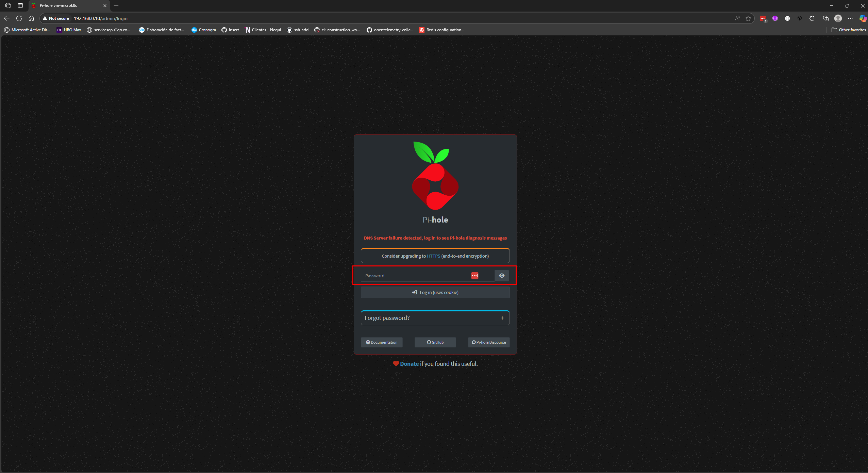The image size is (868, 473).
Task: Open the servicesqa.siigo.co... bookmark
Action: tap(108, 30)
